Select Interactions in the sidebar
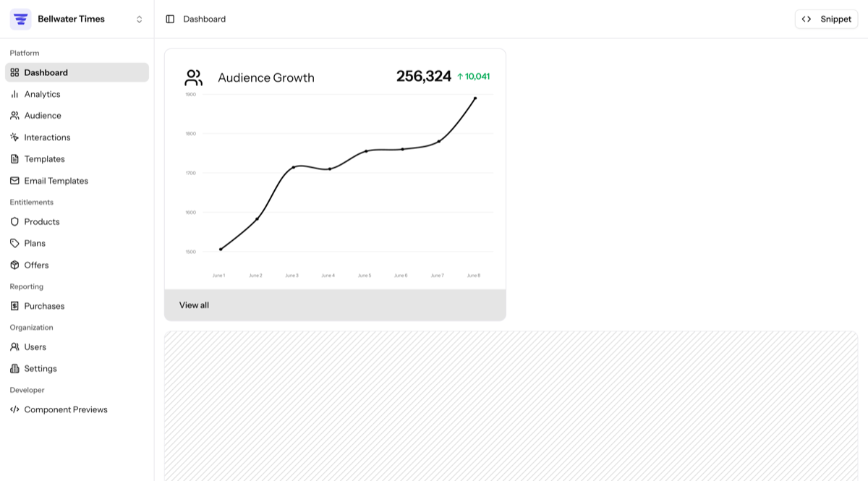The height and width of the screenshot is (481, 868). pos(77,137)
